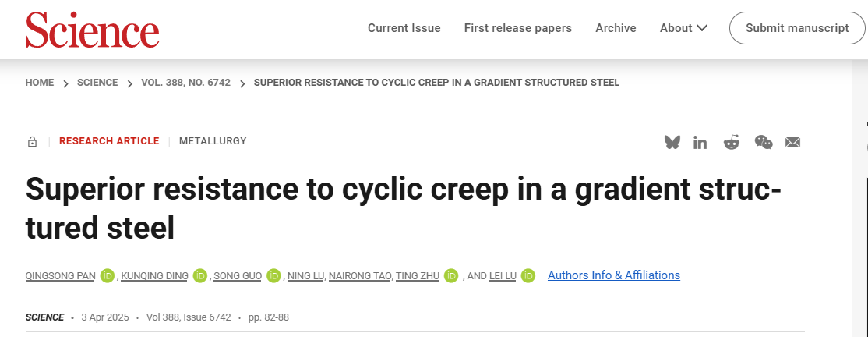Go to HOME breadcrumb link
This screenshot has width=868, height=337.
pos(40,83)
